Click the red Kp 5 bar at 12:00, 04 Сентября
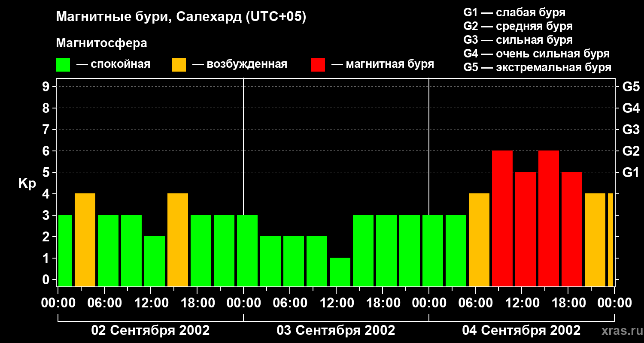The image size is (644, 343). tap(526, 229)
